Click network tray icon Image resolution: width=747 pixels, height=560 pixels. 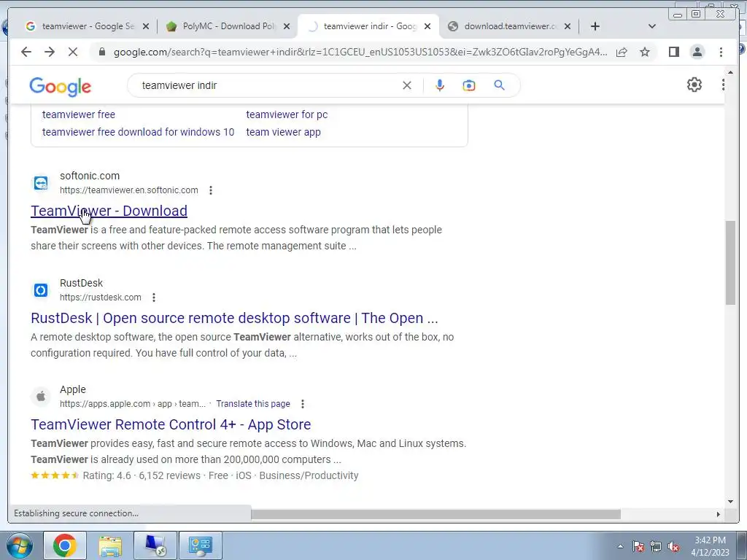[656, 547]
